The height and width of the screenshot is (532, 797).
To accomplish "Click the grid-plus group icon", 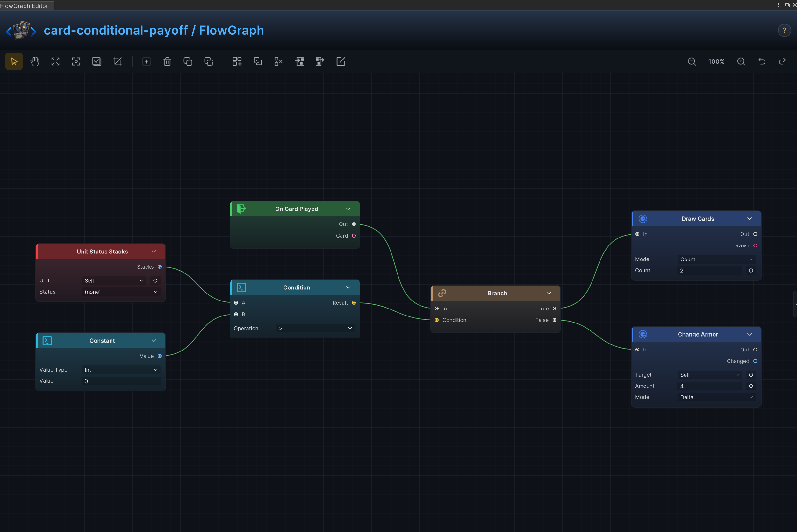I will click(x=237, y=61).
